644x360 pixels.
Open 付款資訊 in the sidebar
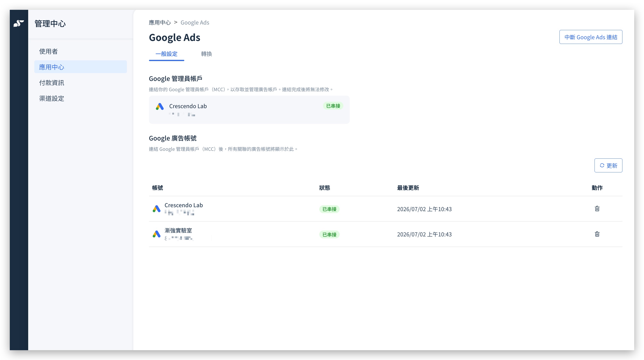click(x=80, y=83)
